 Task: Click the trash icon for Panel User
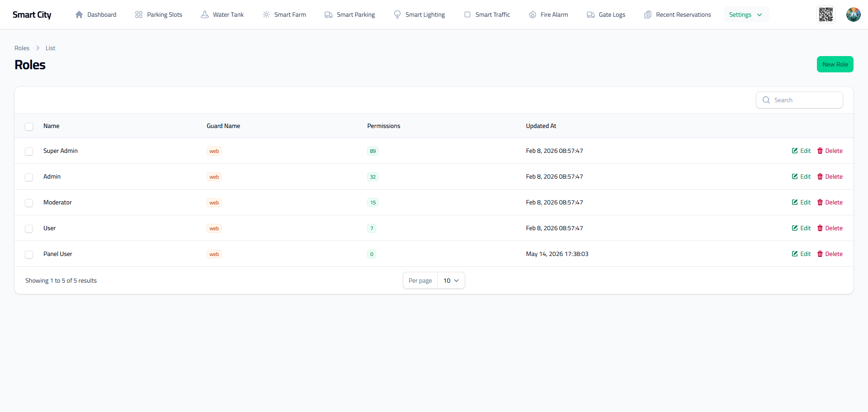click(x=820, y=254)
